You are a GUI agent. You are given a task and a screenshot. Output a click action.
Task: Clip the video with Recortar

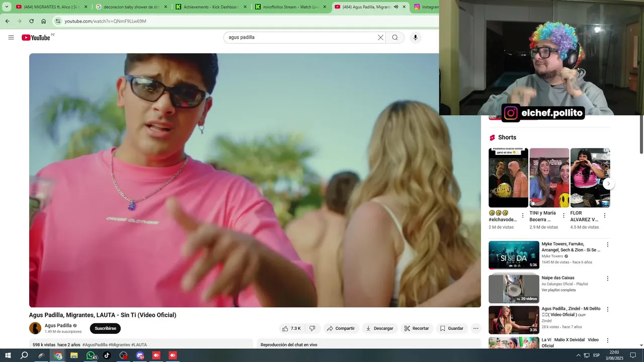(x=416, y=328)
